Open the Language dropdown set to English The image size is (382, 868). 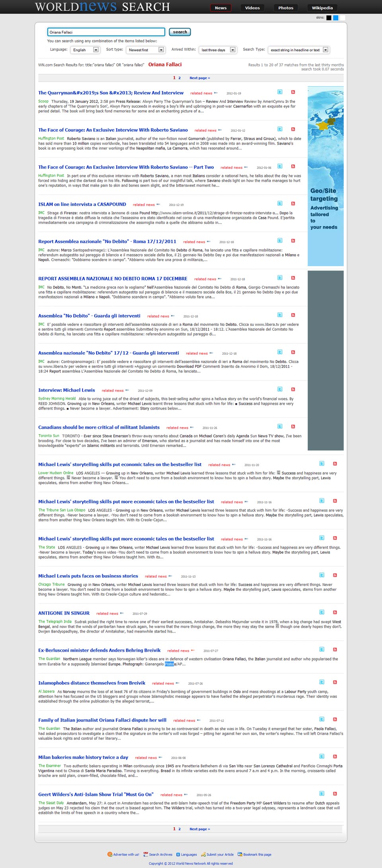click(x=85, y=50)
